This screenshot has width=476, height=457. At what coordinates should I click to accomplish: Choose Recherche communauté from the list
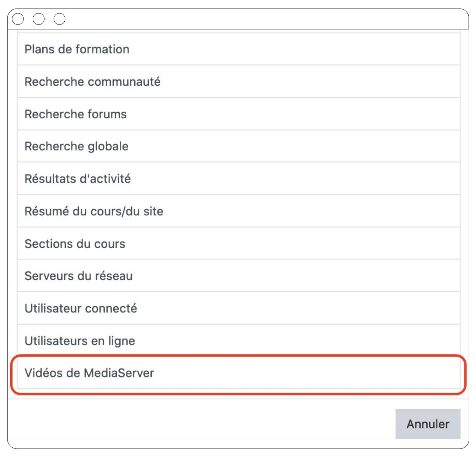click(92, 82)
